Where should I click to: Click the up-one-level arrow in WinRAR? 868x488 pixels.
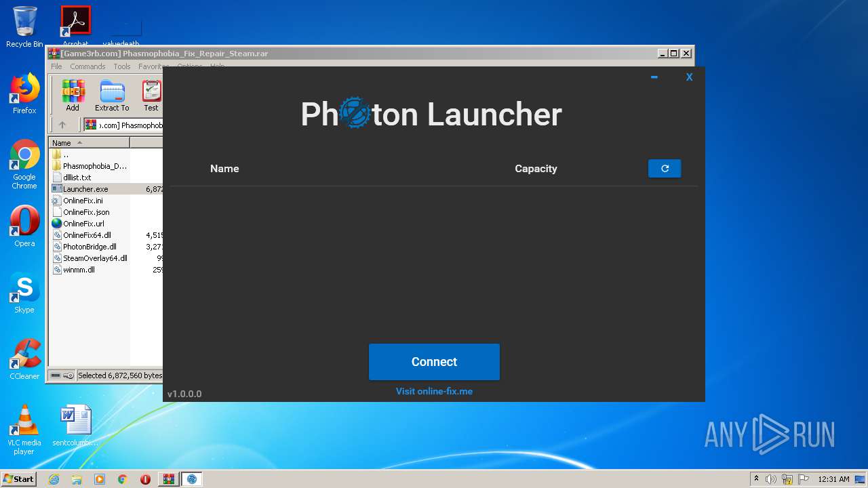point(62,125)
